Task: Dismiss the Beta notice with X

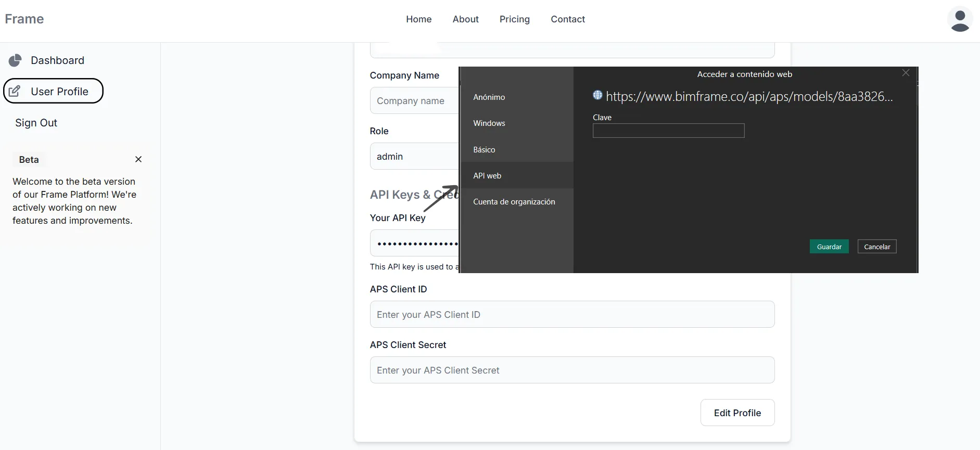Action: pyautogui.click(x=138, y=159)
